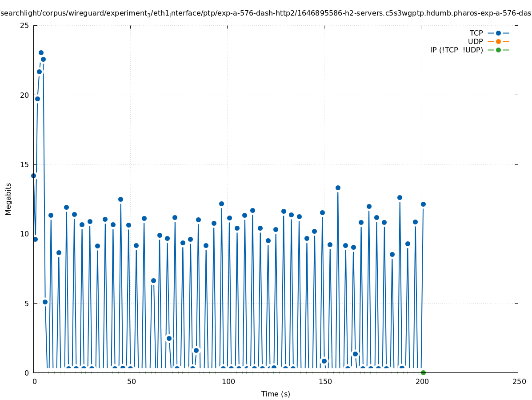This screenshot has width=532, height=400.
Task: Click the blue TCP legend marker
Action: coord(498,33)
